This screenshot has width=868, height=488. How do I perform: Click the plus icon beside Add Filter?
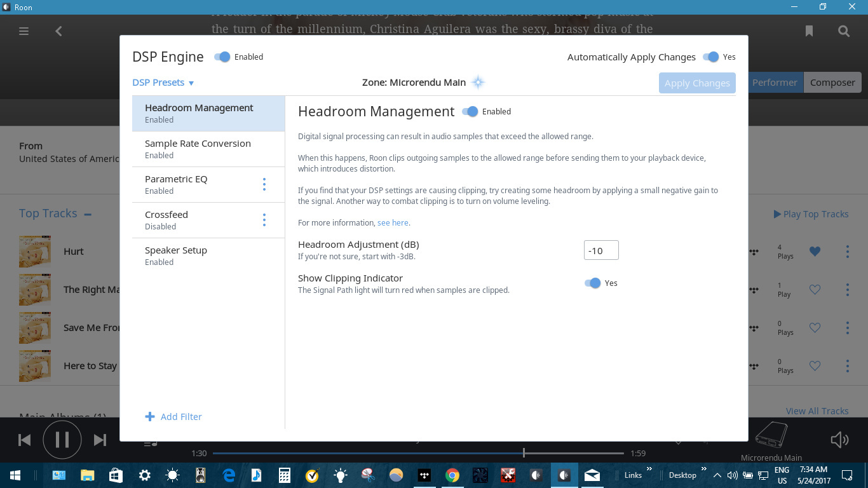150,417
